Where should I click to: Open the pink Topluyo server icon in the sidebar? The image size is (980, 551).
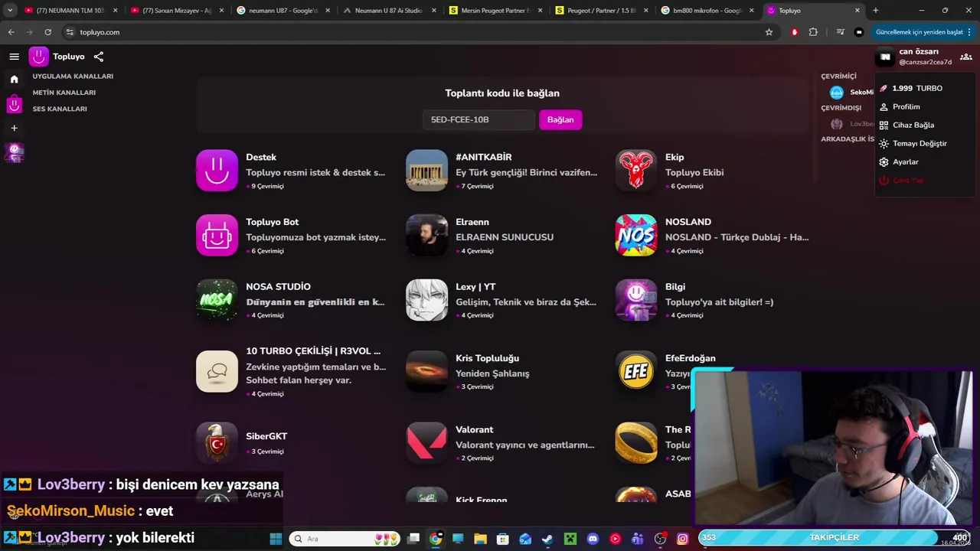point(14,103)
